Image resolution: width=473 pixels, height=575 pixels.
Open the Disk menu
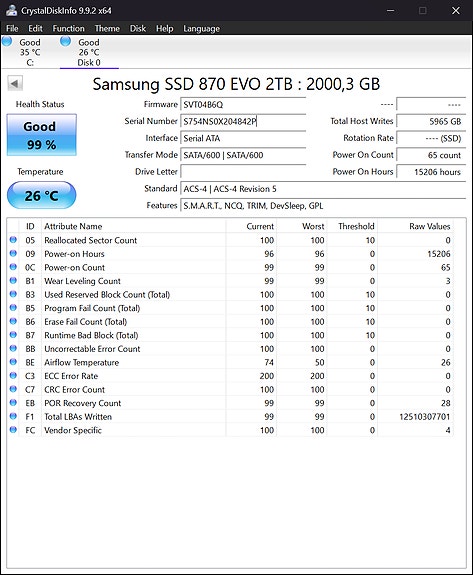pyautogui.click(x=138, y=29)
